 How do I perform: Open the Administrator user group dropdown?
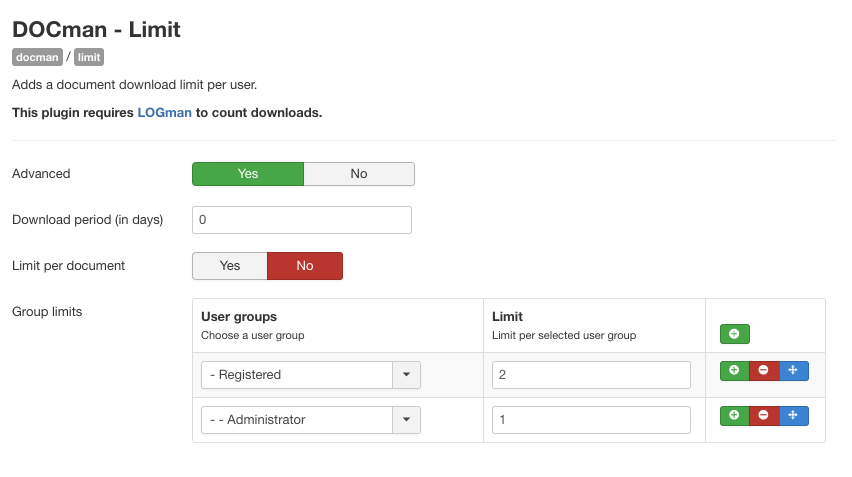pos(311,420)
